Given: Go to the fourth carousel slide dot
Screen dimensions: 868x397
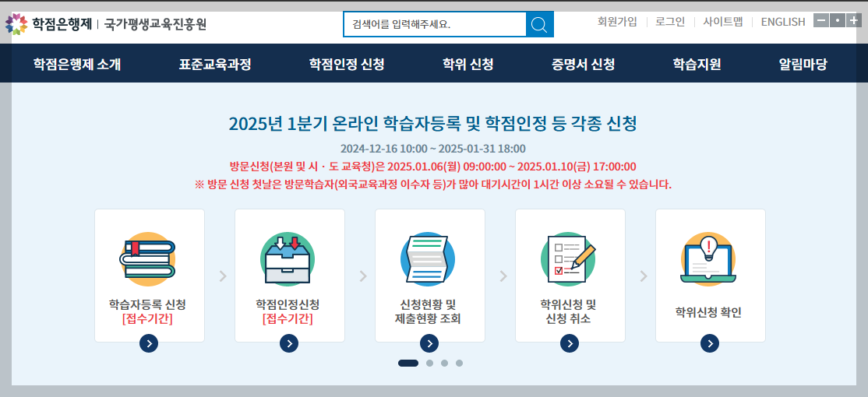Looking at the screenshot, I should pyautogui.click(x=459, y=364).
